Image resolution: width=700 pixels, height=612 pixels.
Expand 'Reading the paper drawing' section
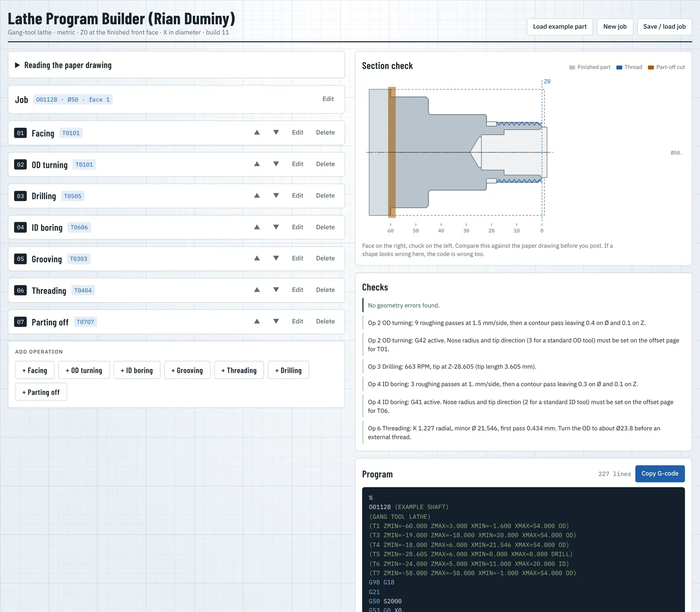click(x=176, y=65)
